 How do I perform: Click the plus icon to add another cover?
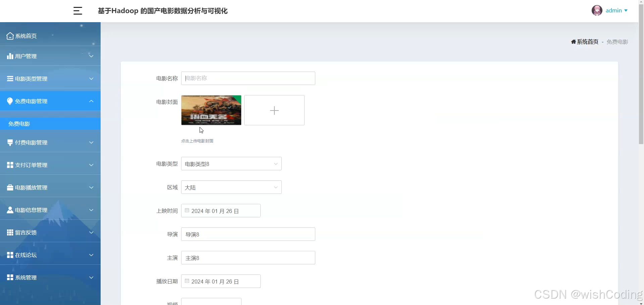(274, 110)
